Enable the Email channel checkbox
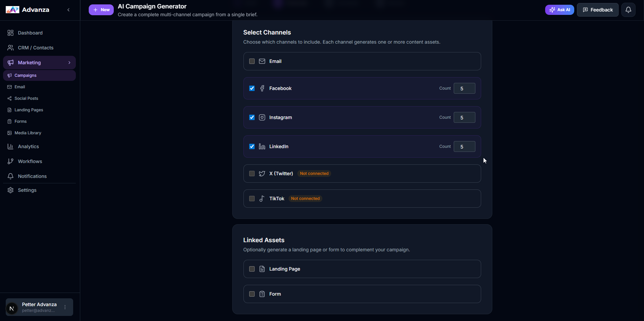 click(252, 61)
